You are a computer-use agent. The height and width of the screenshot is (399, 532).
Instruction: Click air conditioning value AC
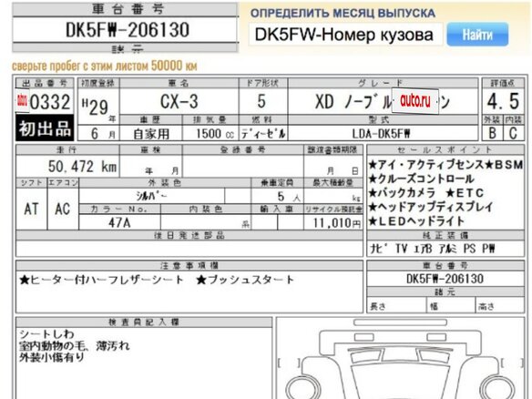[x=63, y=209]
